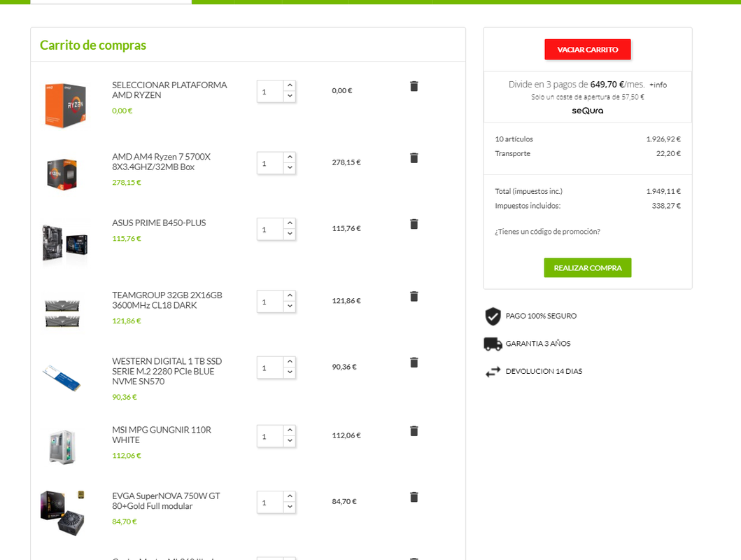Decrease quantity of AMD Ryzen 7 5700X

[290, 168]
